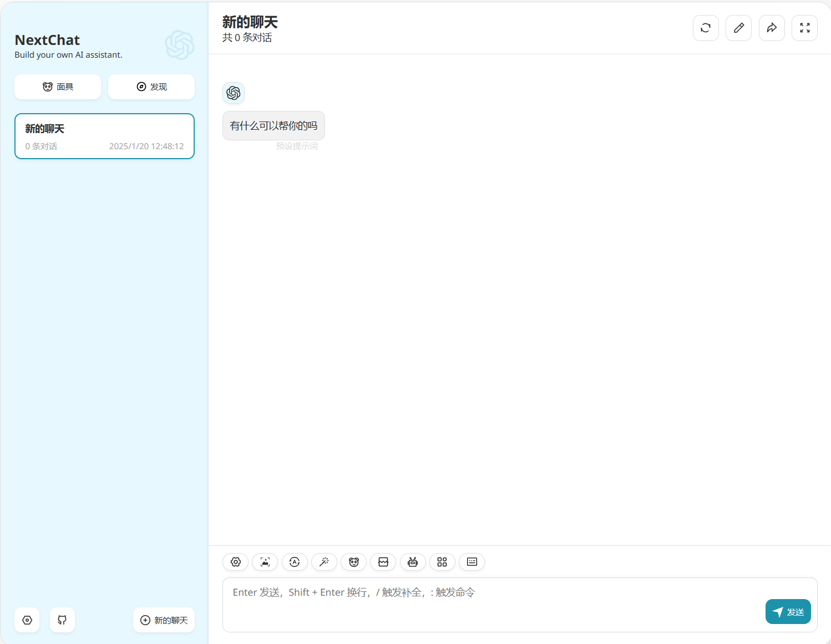This screenshot has width=831, height=644.
Task: Clear chat context with the frame icon
Action: tap(383, 562)
